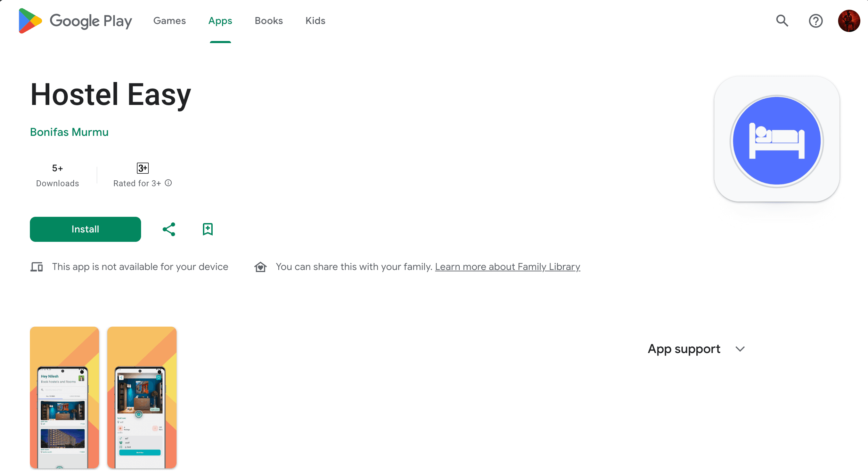Open first app screenshot thumbnail
This screenshot has width=868, height=476.
pyautogui.click(x=64, y=397)
